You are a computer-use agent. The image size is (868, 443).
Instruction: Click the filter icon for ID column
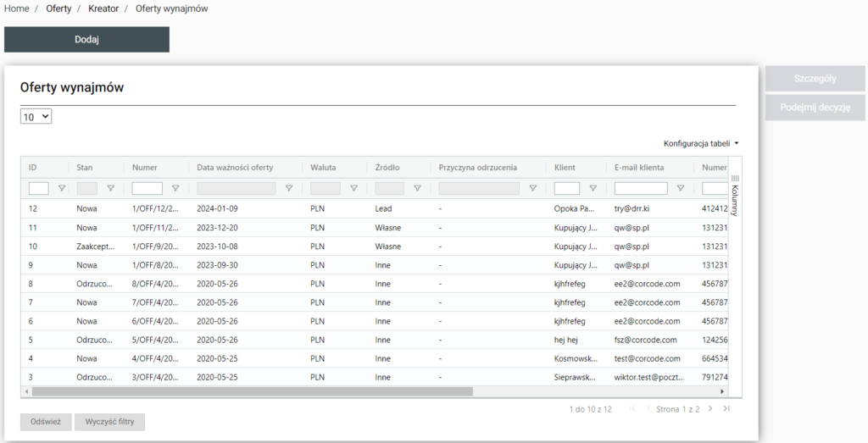[x=61, y=189]
